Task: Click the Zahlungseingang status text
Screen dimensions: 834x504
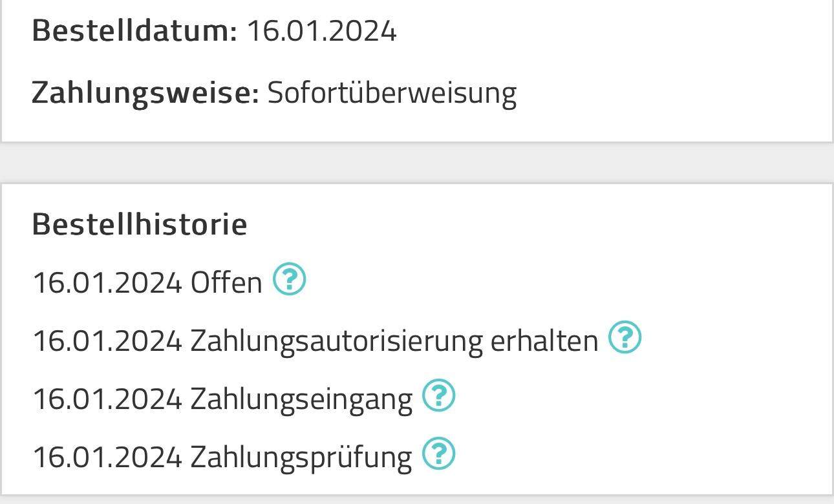Action: (x=301, y=399)
